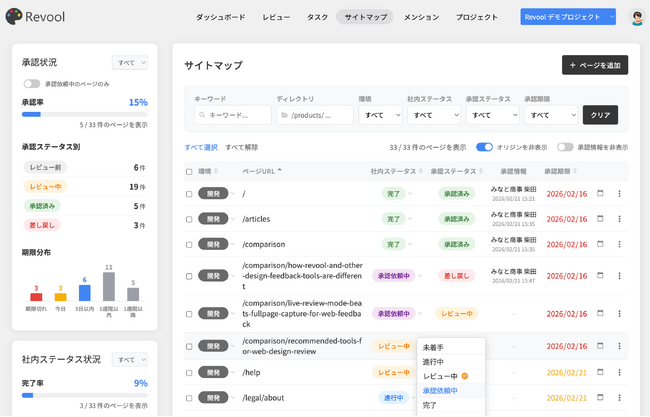
Task: Open 社内ステータス filter dropdown
Action: [434, 115]
